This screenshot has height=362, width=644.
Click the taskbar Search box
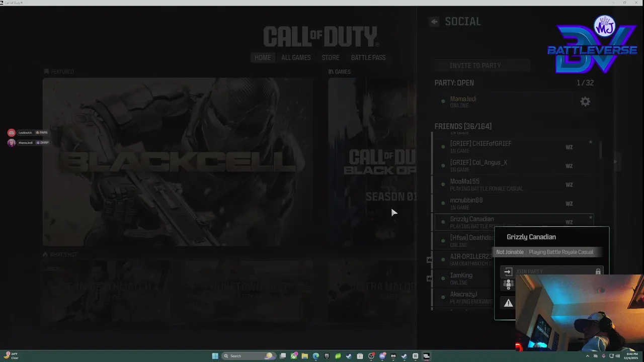(x=249, y=356)
